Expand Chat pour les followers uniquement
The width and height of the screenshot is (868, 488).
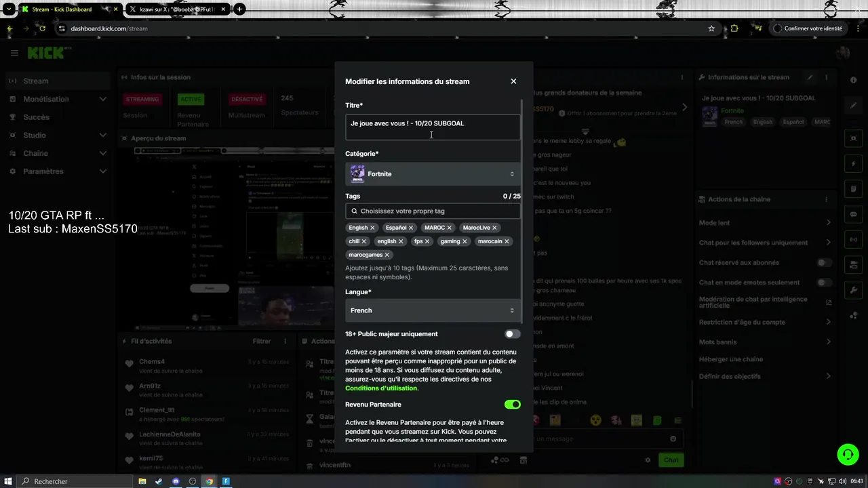click(x=765, y=243)
